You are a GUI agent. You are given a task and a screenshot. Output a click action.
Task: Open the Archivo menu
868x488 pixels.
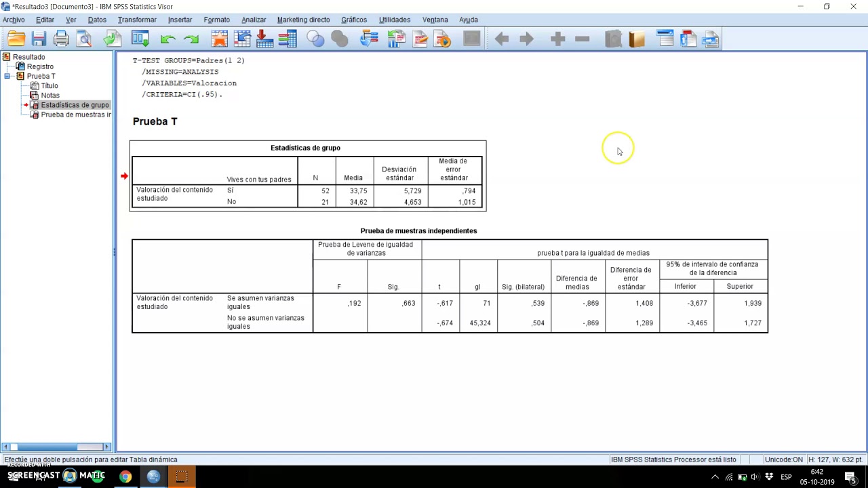pyautogui.click(x=14, y=20)
